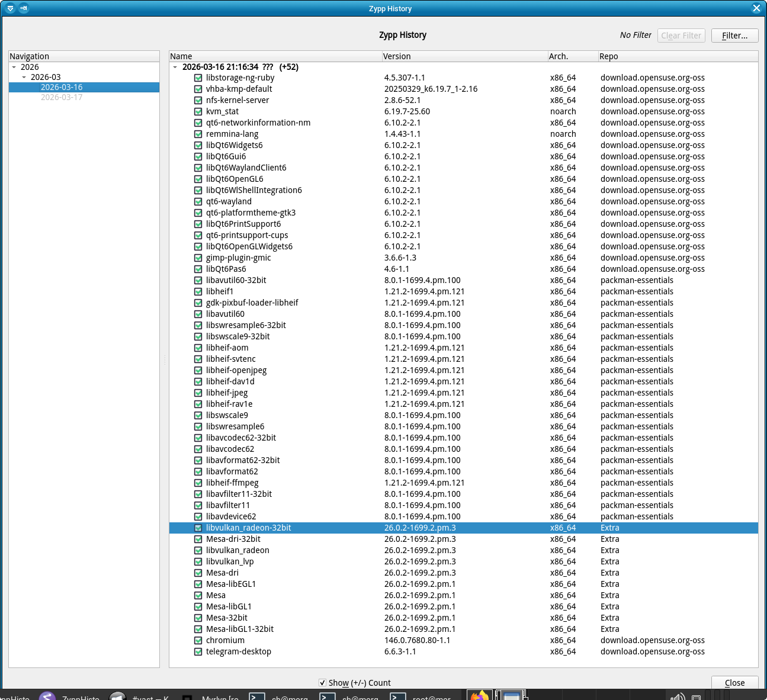This screenshot has height=700, width=767.
Task: Collapse the 2026-03-16 21:16:34 transaction group
Action: [175, 67]
